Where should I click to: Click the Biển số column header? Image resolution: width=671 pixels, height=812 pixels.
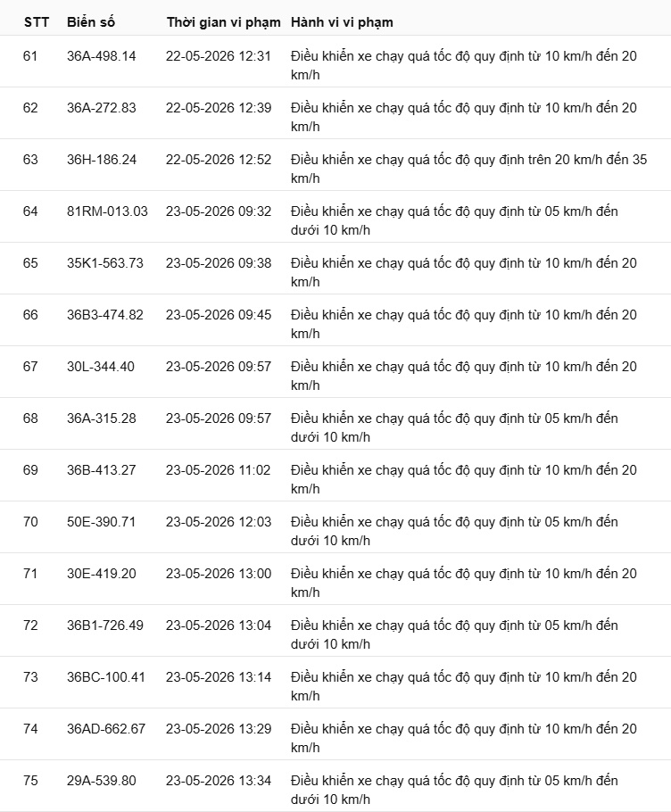click(91, 22)
